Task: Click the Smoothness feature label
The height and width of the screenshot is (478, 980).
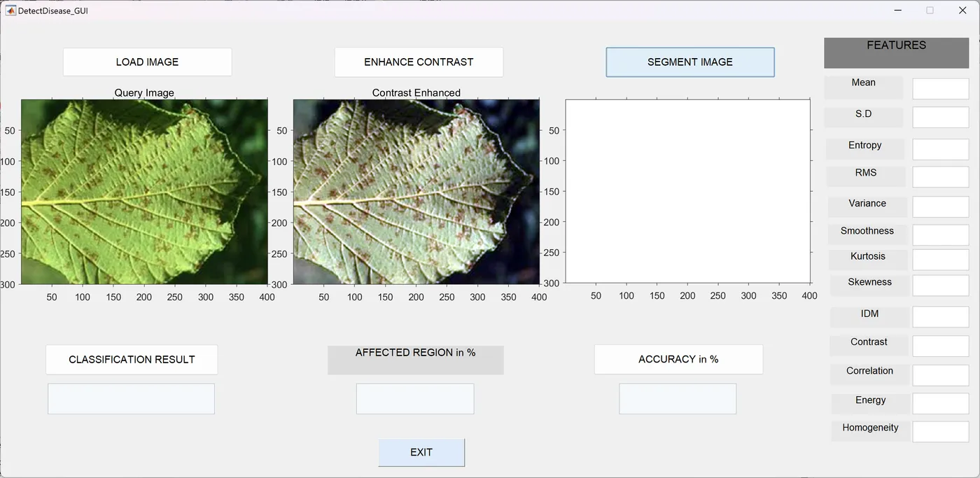Action: (x=867, y=234)
